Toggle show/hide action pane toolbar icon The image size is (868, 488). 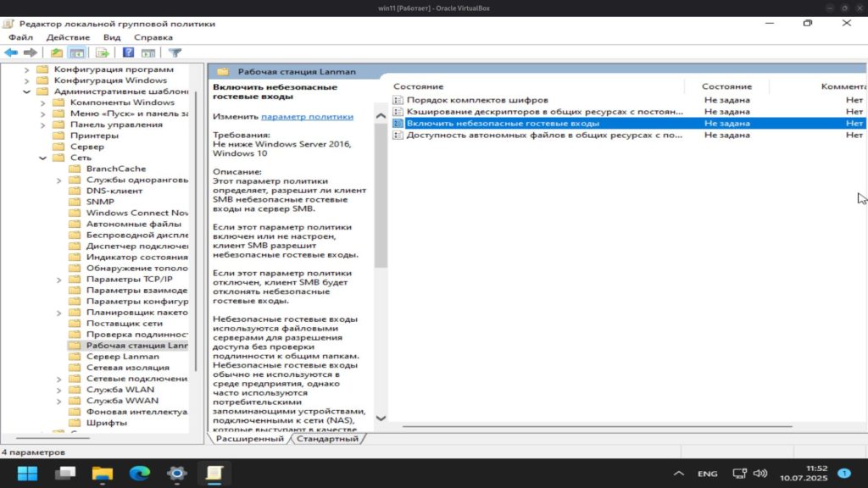(148, 53)
